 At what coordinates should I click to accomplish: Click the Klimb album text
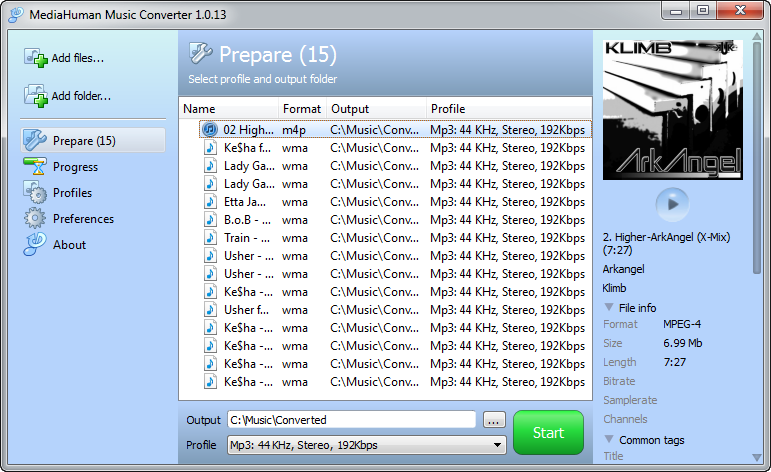click(615, 288)
